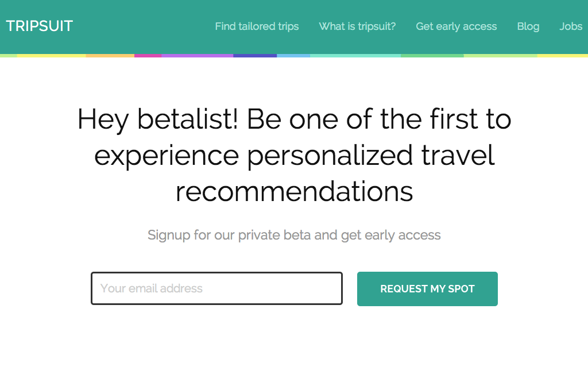The image size is (588, 382).
Task: Go to What is tripsuit?
Action: click(x=357, y=26)
